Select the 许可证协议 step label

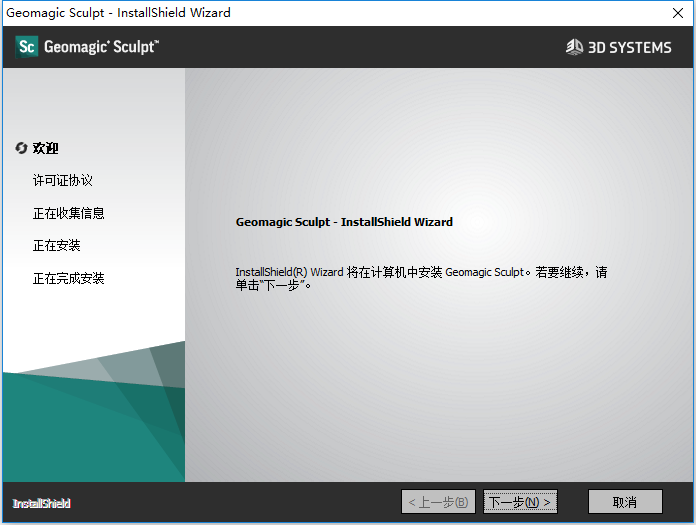[x=63, y=180]
